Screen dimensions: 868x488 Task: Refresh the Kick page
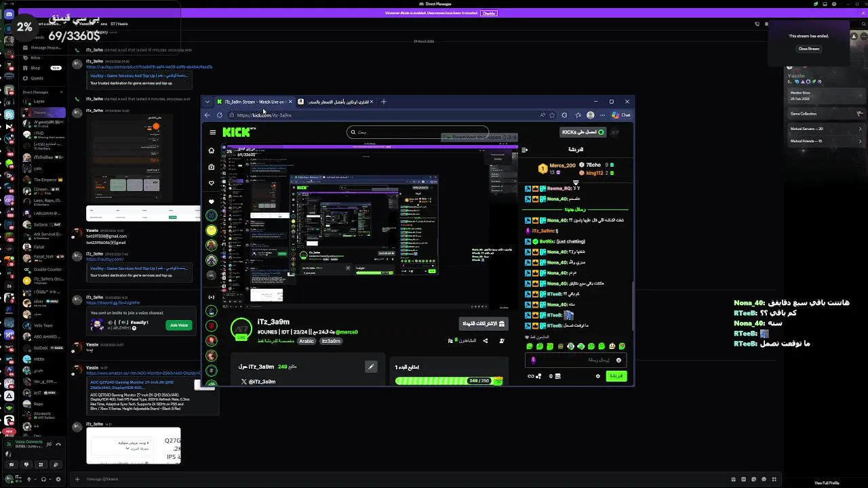pyautogui.click(x=220, y=115)
